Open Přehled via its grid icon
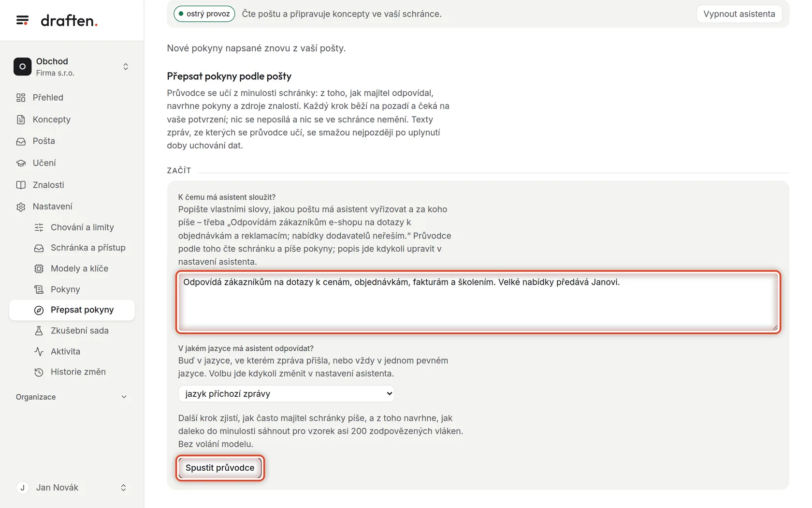 21,98
